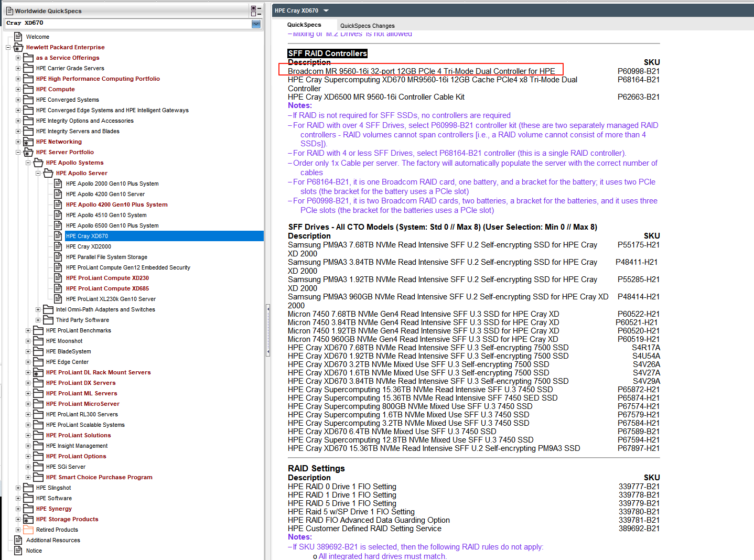Open HPE ProLiant Benchmarks tree item

79,330
